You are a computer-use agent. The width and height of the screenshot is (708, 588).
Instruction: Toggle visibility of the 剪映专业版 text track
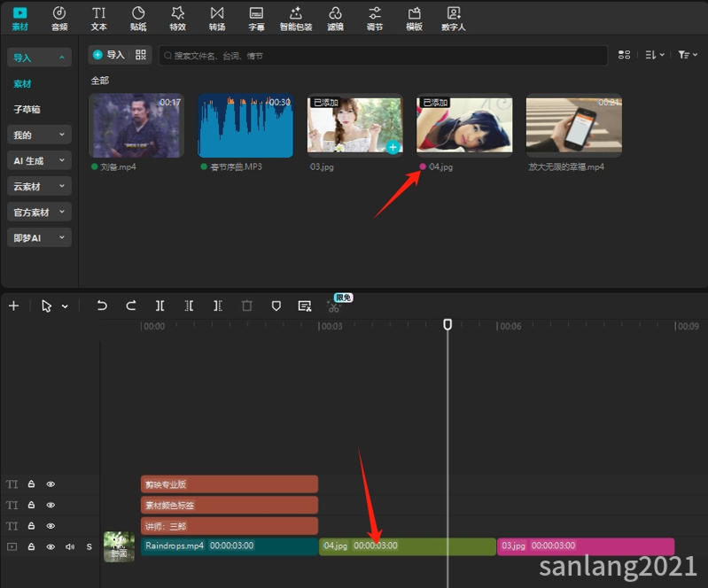pyautogui.click(x=51, y=484)
